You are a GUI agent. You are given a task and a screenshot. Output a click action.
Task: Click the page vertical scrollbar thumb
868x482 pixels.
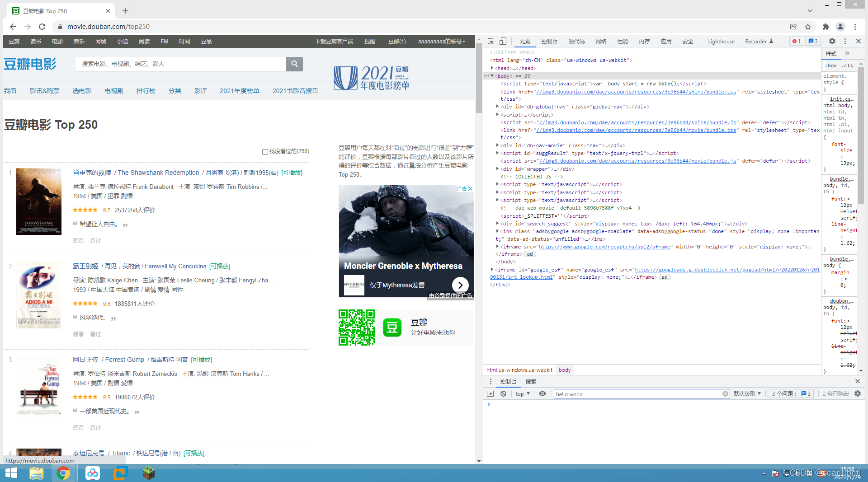(479, 79)
